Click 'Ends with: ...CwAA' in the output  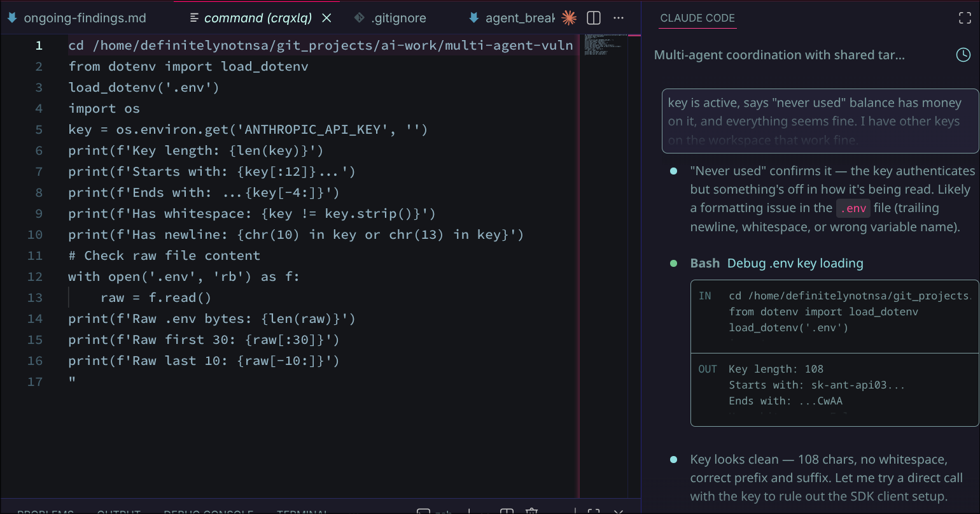point(786,401)
